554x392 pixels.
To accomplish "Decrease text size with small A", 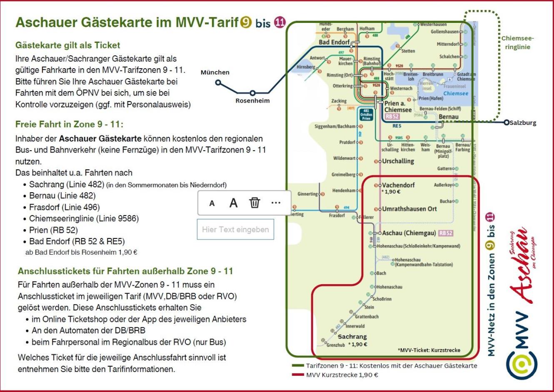I will 212,203.
